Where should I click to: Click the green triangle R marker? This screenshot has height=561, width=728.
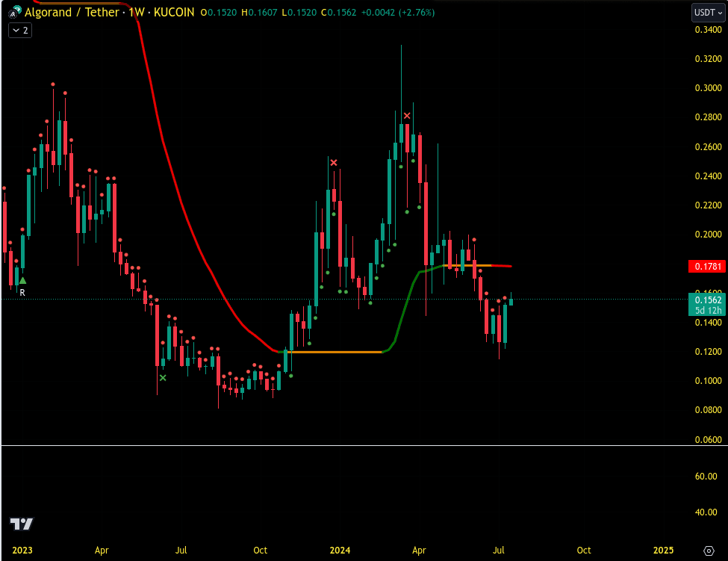pos(22,281)
